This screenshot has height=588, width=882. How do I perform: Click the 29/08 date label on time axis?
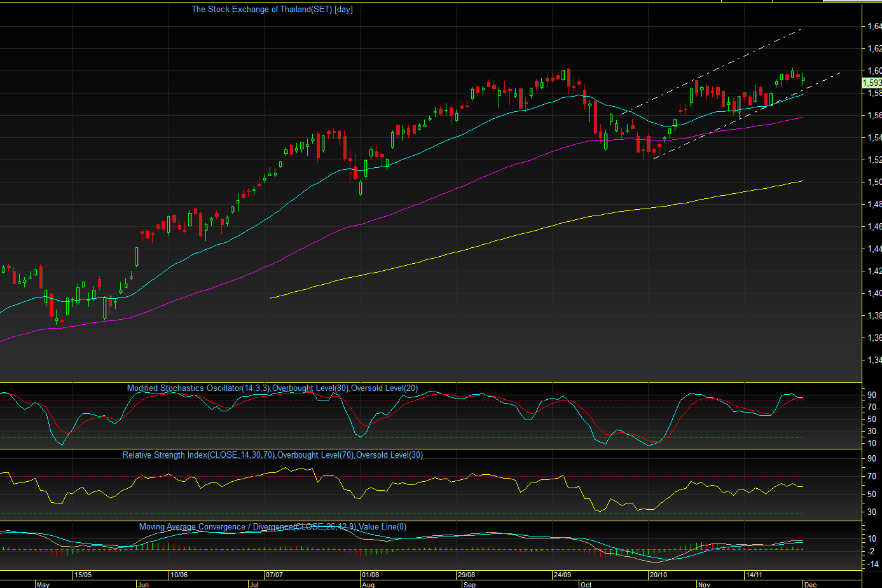tap(466, 575)
